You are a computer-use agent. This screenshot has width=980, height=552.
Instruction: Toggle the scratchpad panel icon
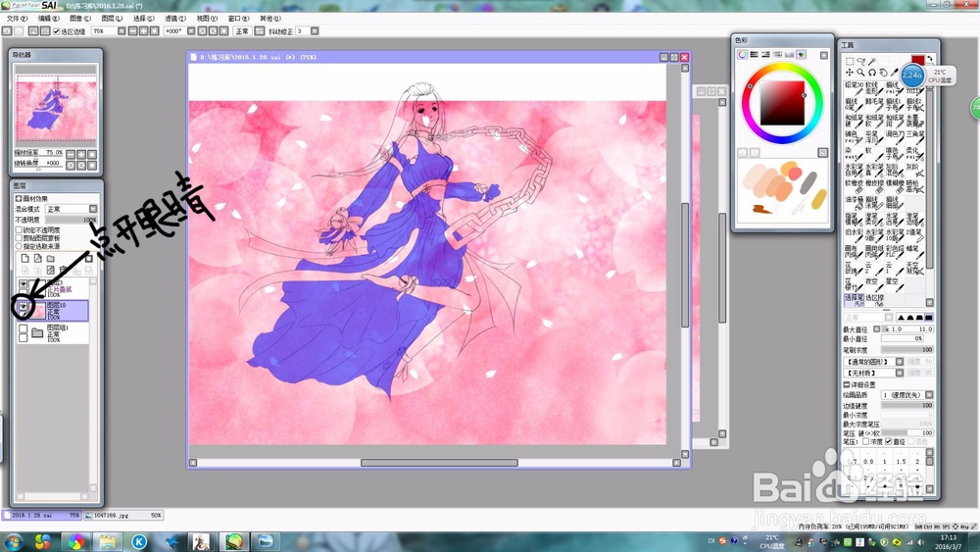[x=802, y=54]
